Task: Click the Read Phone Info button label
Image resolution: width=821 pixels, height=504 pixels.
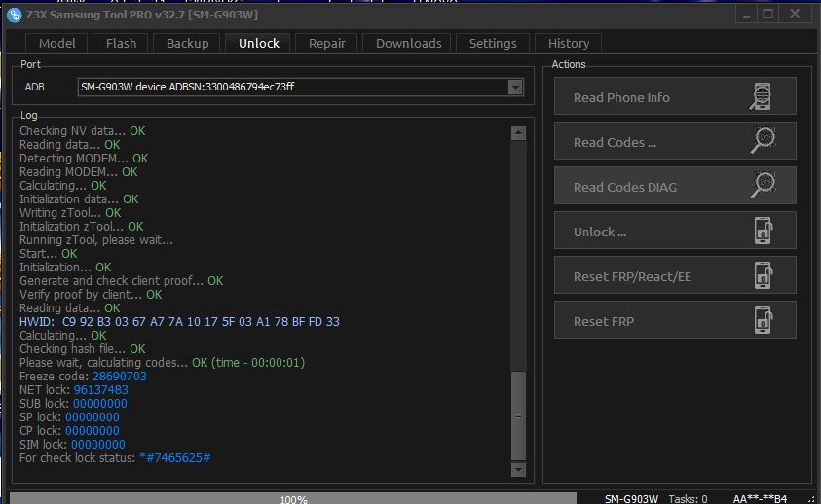Action: (621, 98)
